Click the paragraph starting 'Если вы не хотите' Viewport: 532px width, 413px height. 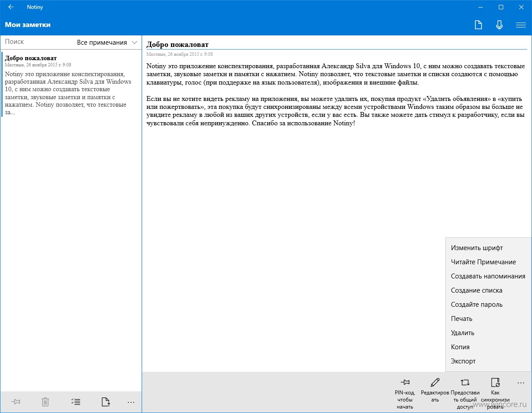pyautogui.click(x=335, y=111)
